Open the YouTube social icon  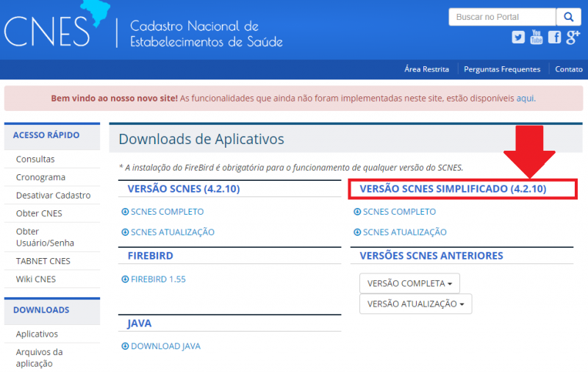537,37
